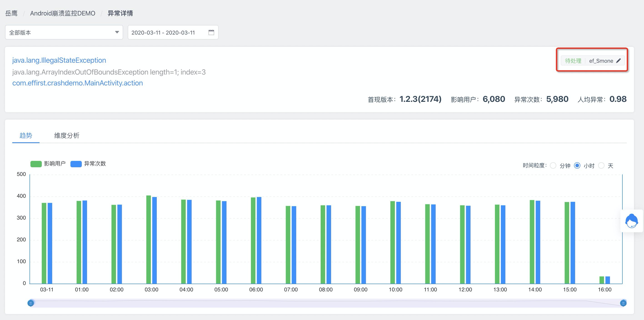Select 分钟 time granularity radio button
The height and width of the screenshot is (320, 644).
pos(553,165)
